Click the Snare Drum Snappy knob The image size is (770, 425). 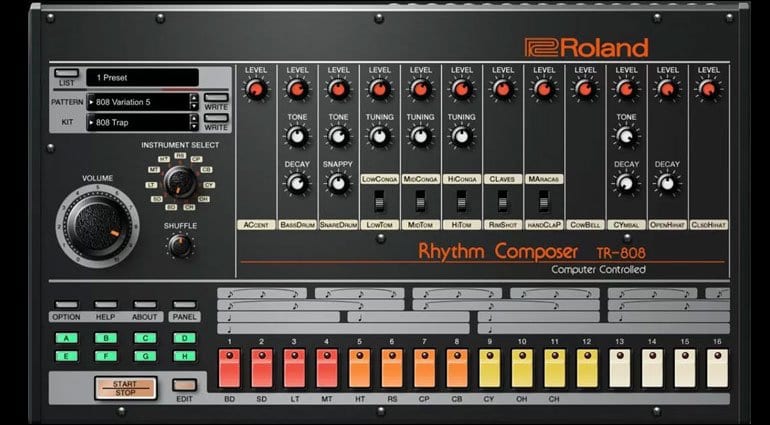tap(338, 183)
